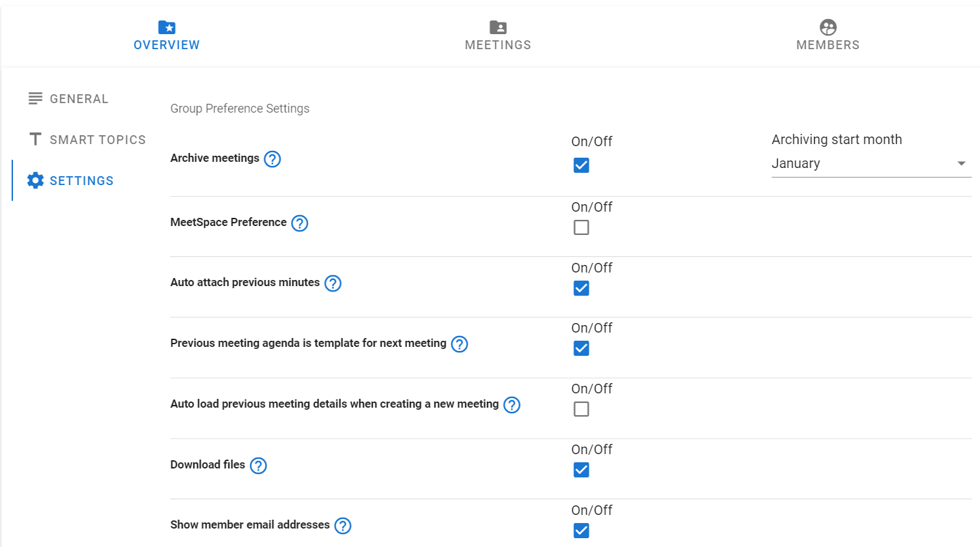The image size is (980, 547).
Task: Enable auto load previous meeting details
Action: pos(581,409)
